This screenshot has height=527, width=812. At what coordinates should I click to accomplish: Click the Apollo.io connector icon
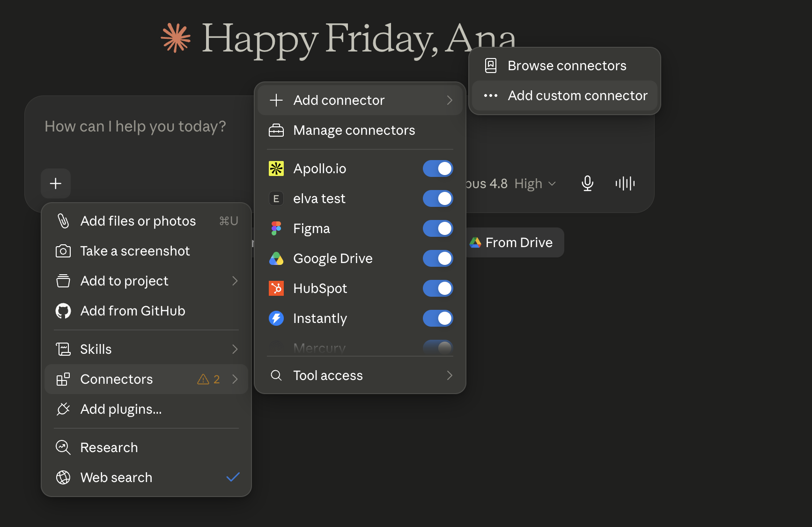[x=276, y=168]
